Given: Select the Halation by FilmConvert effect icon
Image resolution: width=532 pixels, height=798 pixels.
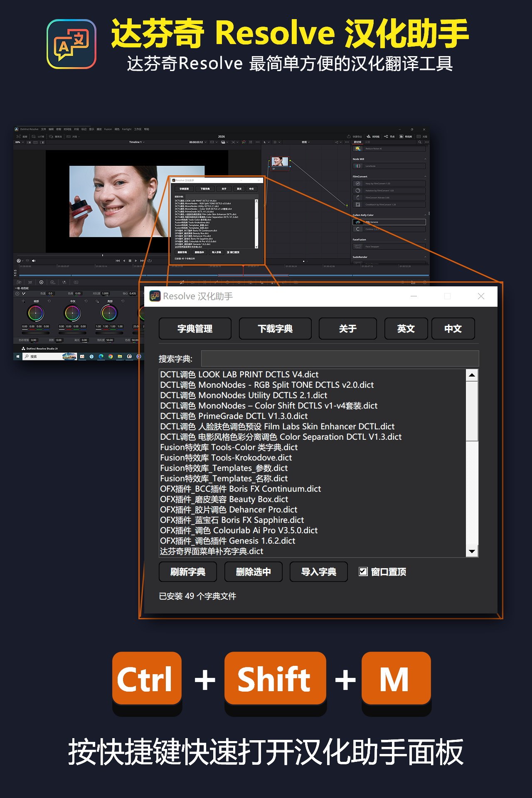Looking at the screenshot, I should click(x=357, y=190).
